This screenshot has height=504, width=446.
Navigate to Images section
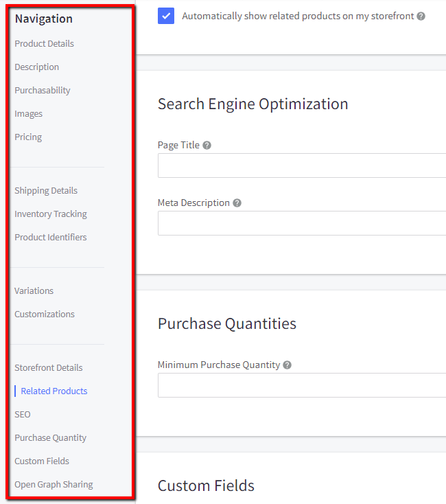28,114
